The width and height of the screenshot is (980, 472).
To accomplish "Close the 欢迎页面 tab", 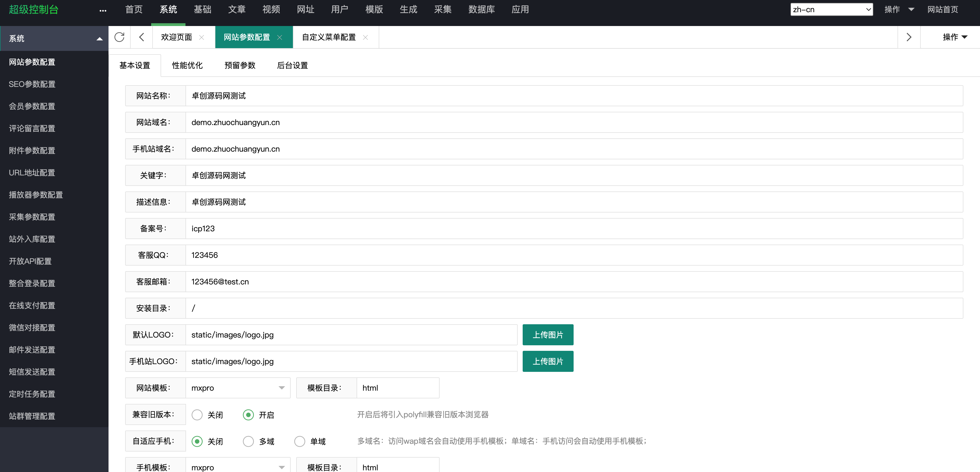I will [x=202, y=37].
